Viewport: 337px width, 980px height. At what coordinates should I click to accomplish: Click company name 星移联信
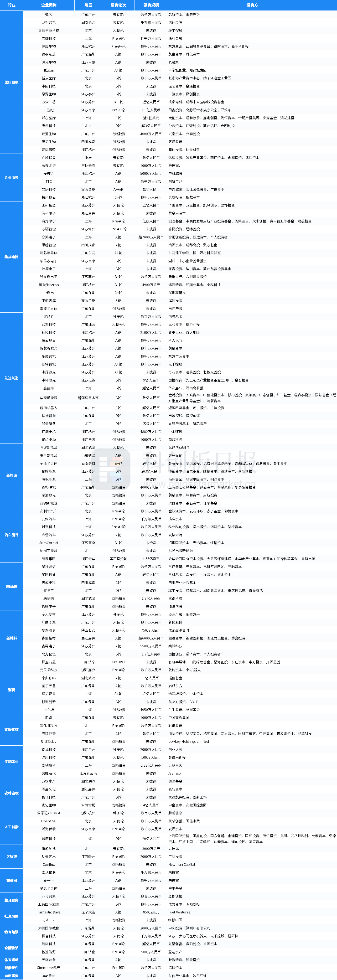coord(49,567)
